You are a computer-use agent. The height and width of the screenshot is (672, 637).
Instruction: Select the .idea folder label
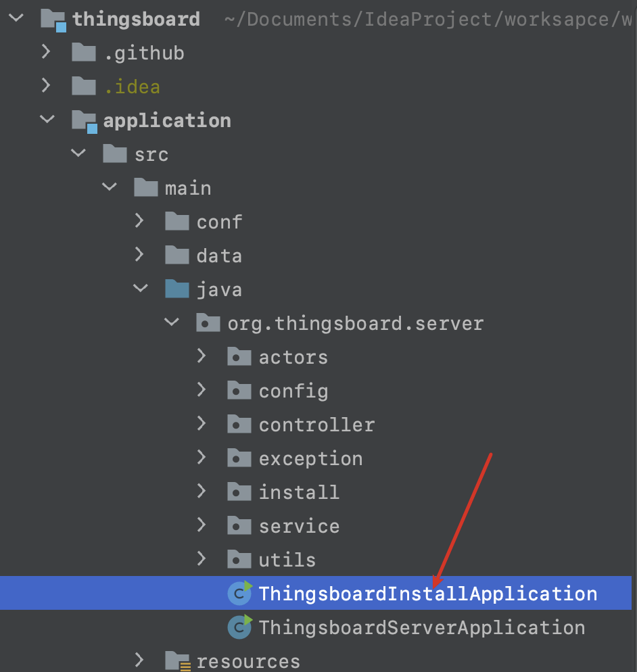coord(133,87)
